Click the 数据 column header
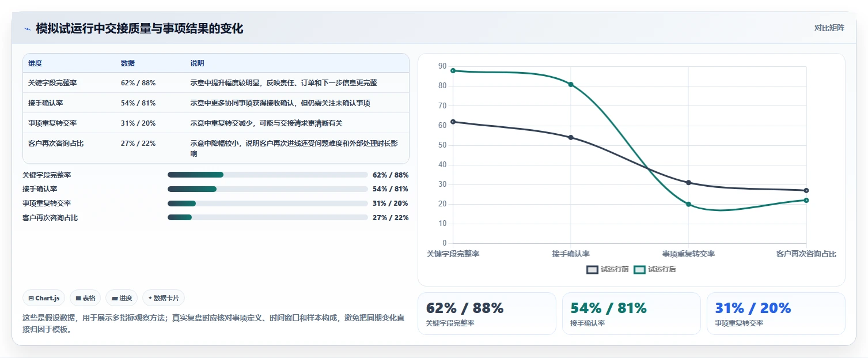The image size is (868, 358). coord(128,63)
